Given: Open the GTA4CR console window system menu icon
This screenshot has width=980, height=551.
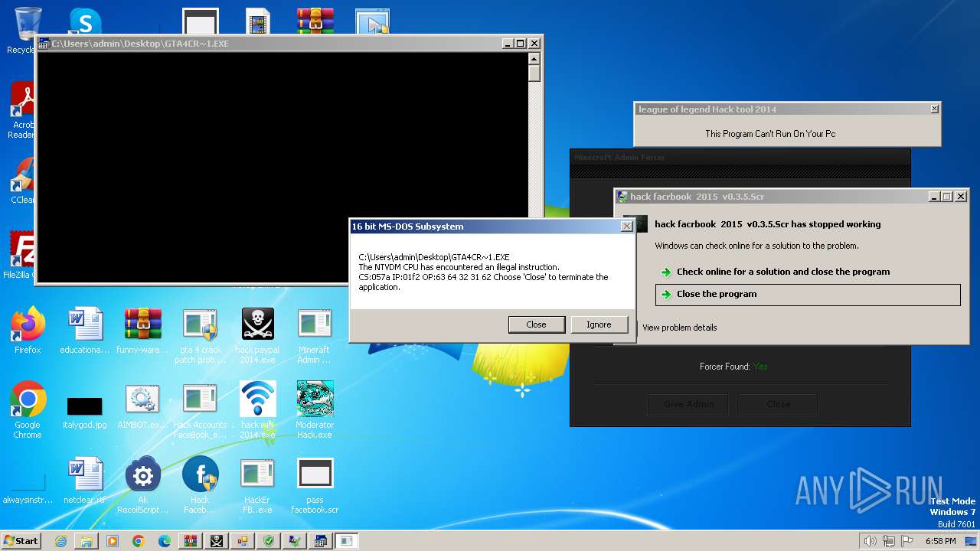Looking at the screenshot, I should click(x=44, y=44).
